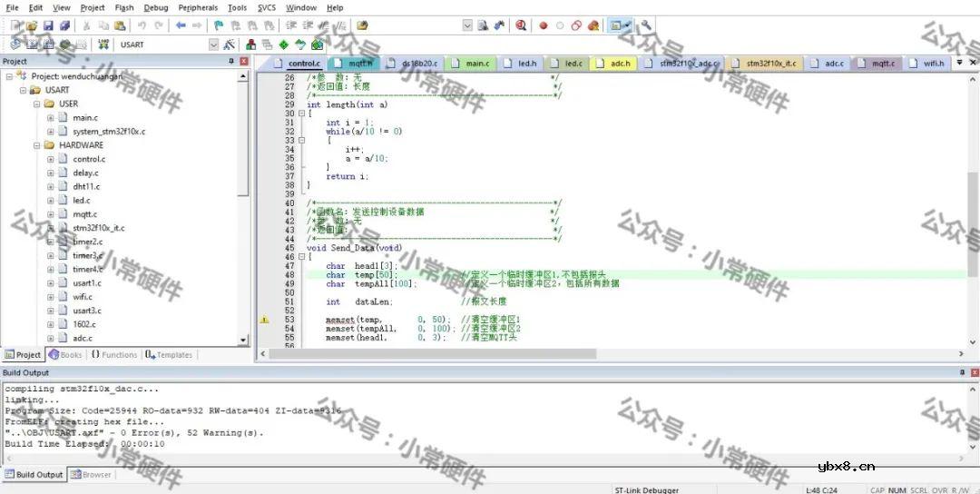Toggle the bookmark flag icon
Screen dimensions: 980x494
[219, 25]
